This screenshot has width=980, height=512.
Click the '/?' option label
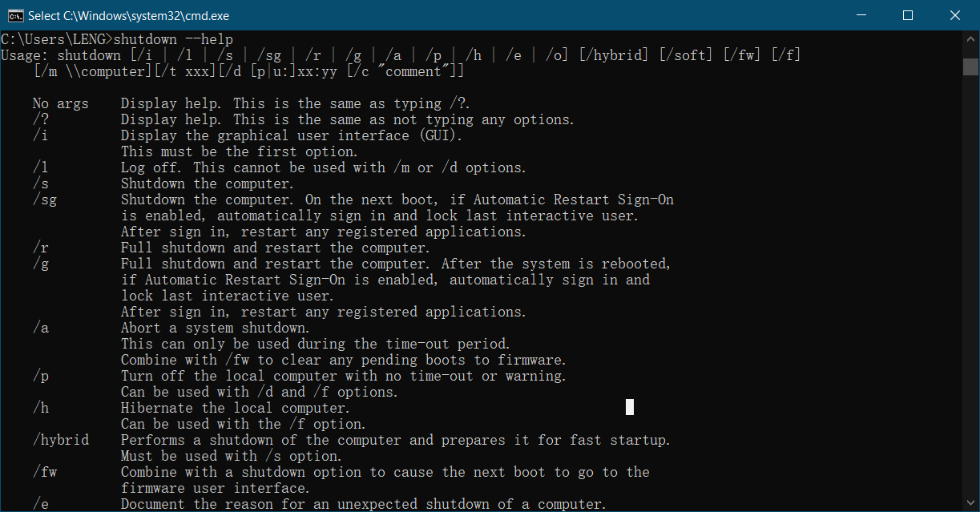[x=41, y=119]
